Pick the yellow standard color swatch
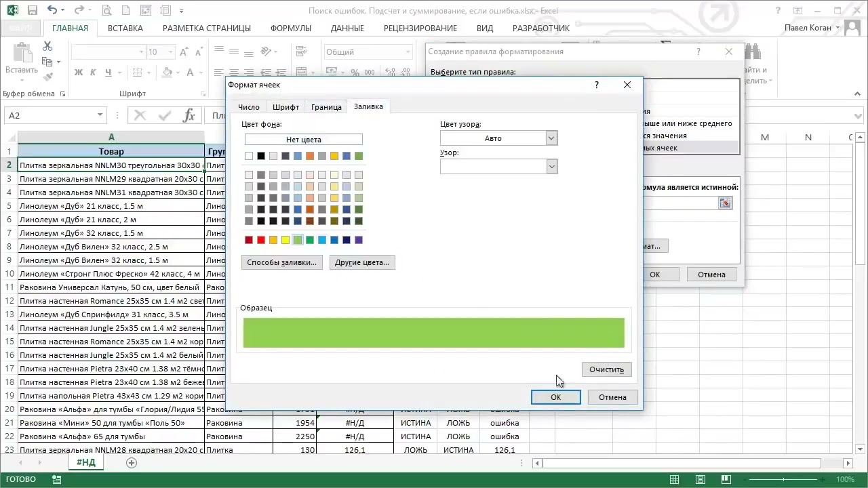Image resolution: width=868 pixels, height=488 pixels. coord(285,240)
